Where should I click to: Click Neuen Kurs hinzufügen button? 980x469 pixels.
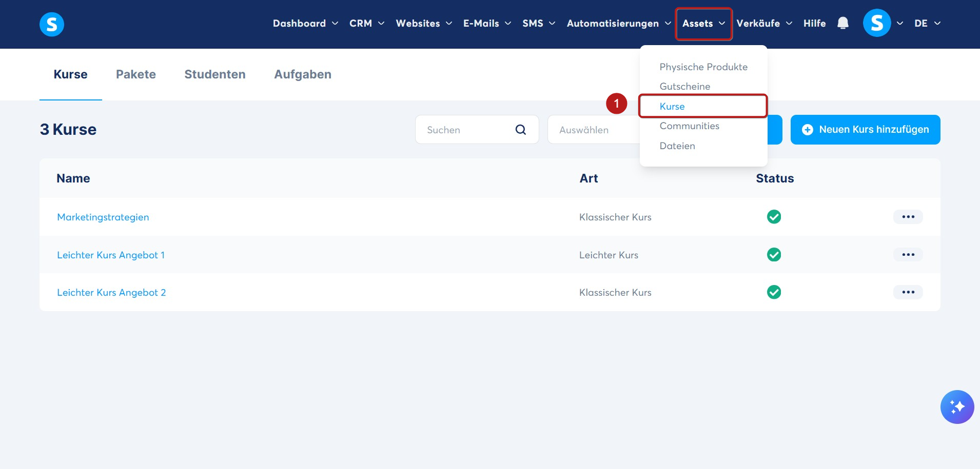click(865, 130)
